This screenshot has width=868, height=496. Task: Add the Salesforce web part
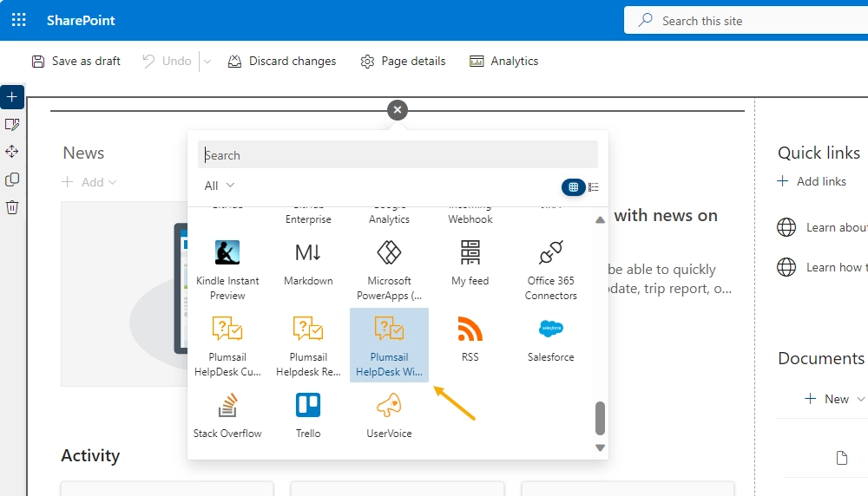click(x=551, y=338)
